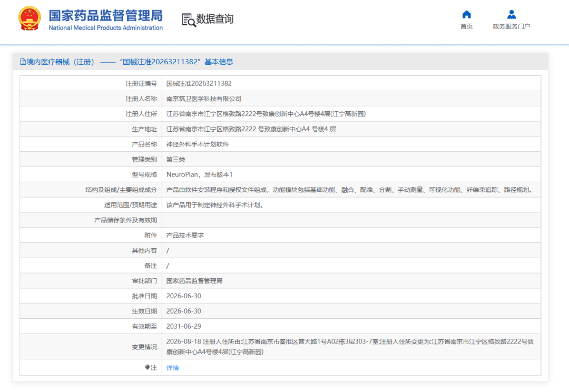Open the 数据查询 search icon
The width and height of the screenshot is (569, 392).
[189, 20]
